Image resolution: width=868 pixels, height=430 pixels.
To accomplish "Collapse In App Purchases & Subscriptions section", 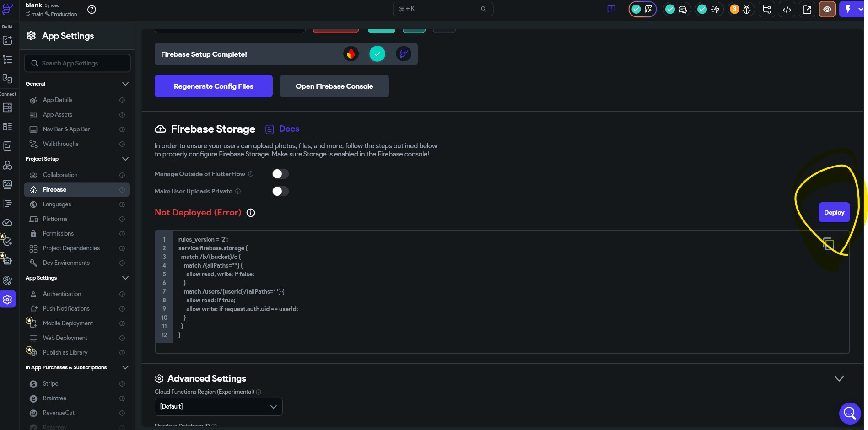I will [125, 367].
